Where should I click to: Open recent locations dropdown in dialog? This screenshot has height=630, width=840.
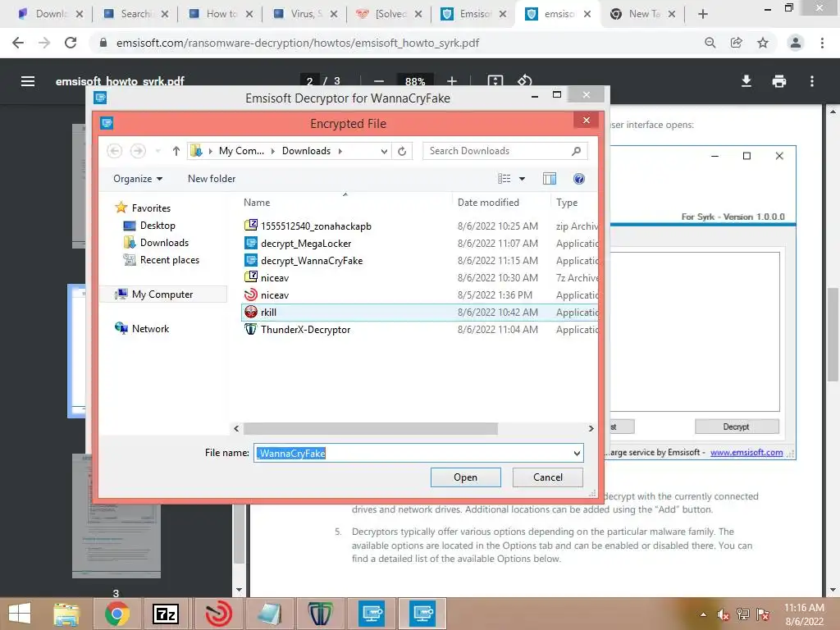(158, 151)
